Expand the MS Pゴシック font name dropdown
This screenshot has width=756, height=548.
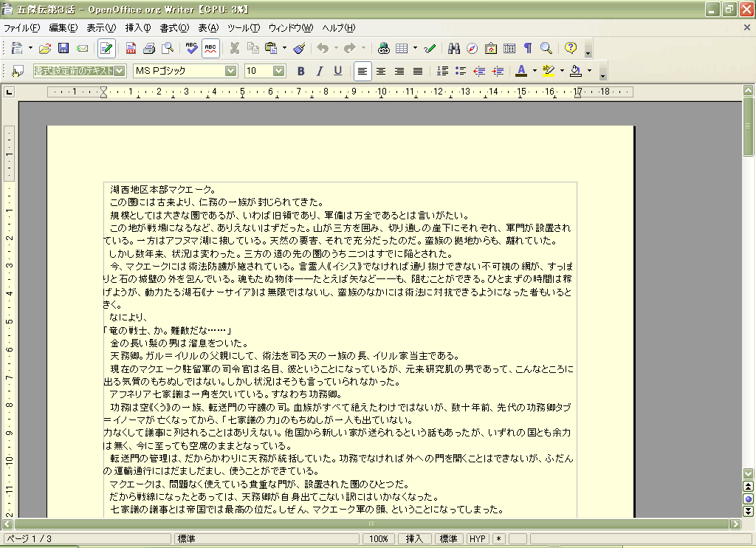(231, 72)
